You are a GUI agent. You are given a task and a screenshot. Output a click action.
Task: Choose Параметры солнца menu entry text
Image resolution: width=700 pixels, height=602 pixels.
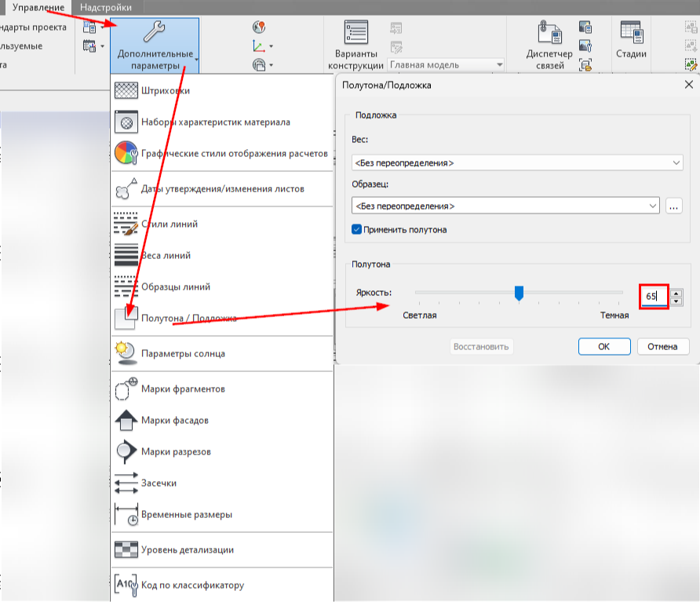coord(183,354)
